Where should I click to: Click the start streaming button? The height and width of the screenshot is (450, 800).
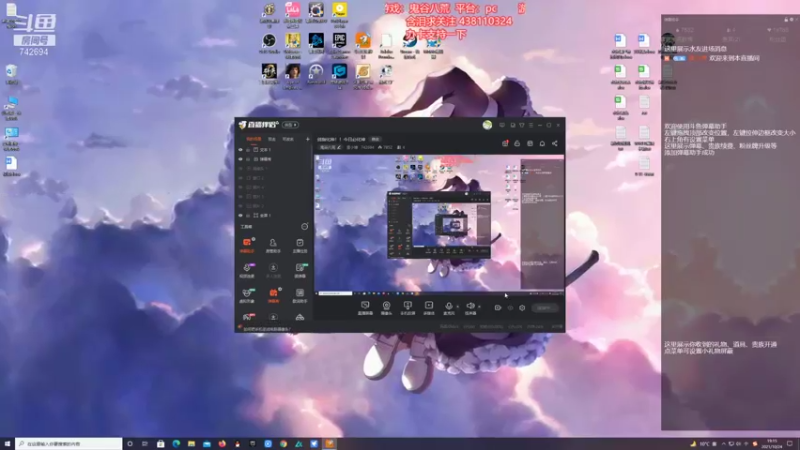tap(545, 308)
